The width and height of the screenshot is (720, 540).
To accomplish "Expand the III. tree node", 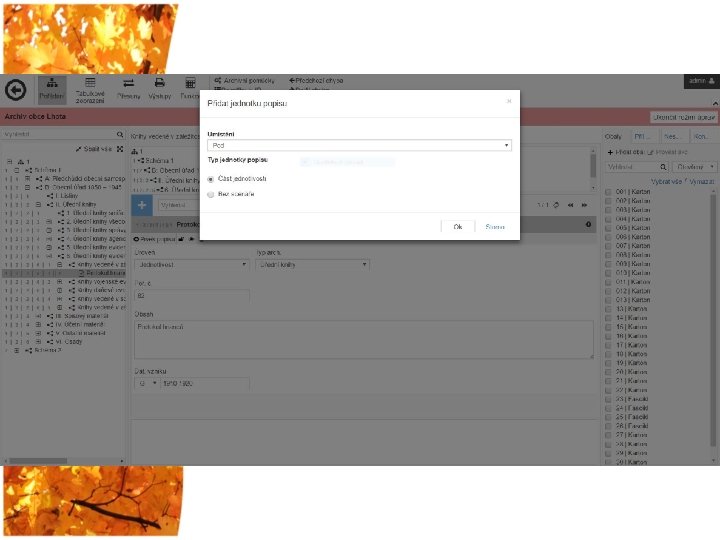I will [x=39, y=316].
